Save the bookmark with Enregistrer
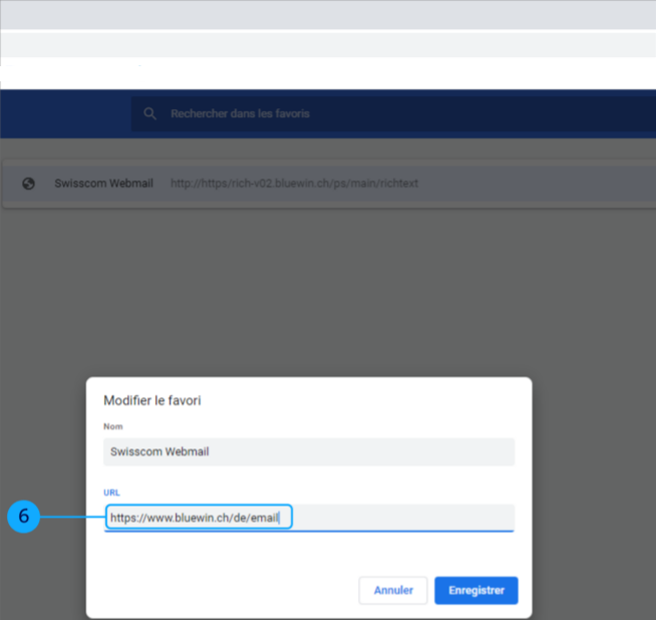Image resolution: width=656 pixels, height=620 pixels. [x=476, y=590]
